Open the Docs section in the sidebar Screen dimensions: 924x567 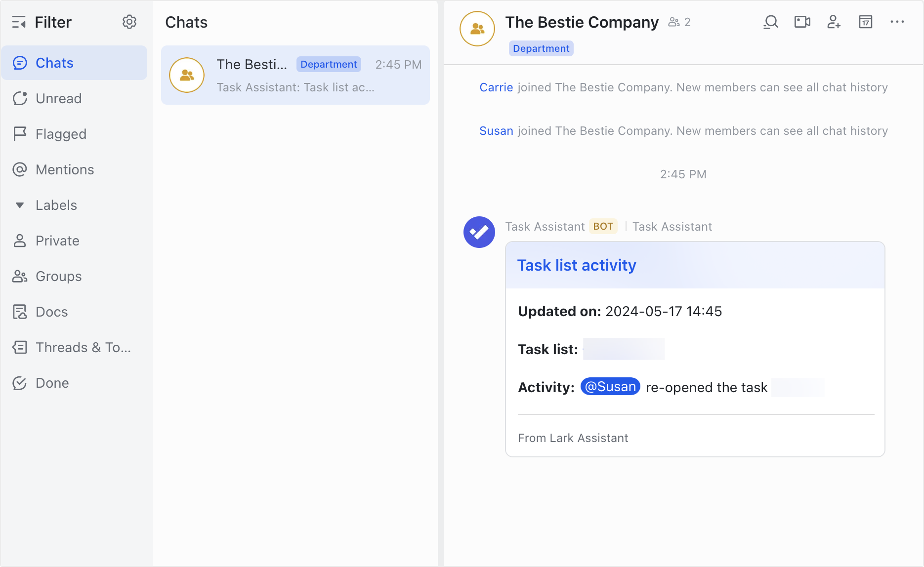click(x=51, y=312)
